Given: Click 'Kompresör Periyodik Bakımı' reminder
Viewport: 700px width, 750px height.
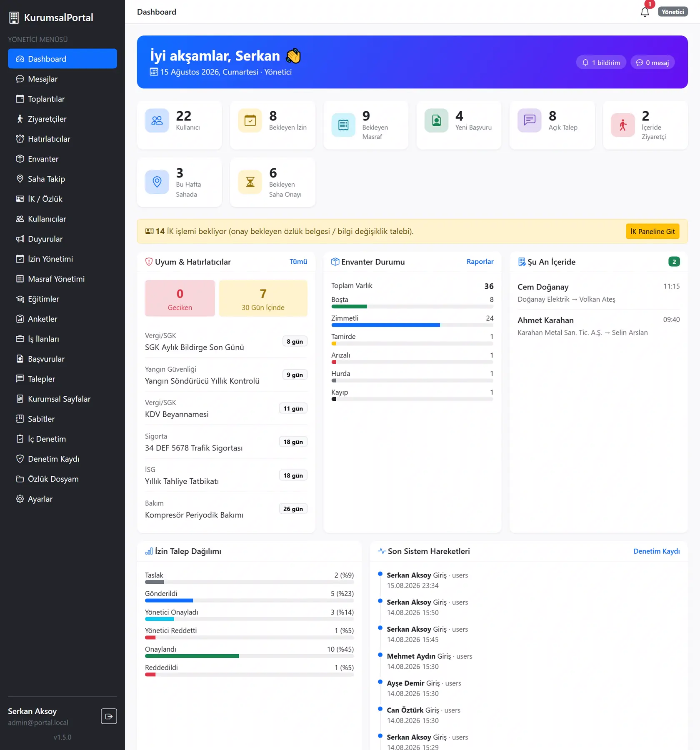Looking at the screenshot, I should [226, 509].
